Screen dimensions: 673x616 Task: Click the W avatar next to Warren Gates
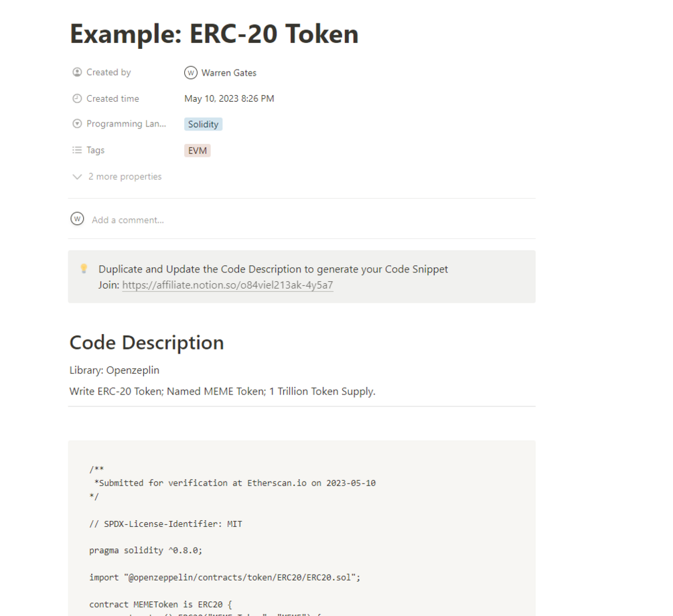coord(191,73)
